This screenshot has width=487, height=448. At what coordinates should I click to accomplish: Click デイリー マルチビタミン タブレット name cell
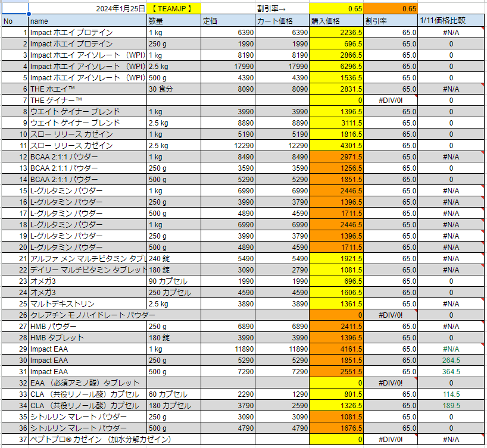[88, 270]
